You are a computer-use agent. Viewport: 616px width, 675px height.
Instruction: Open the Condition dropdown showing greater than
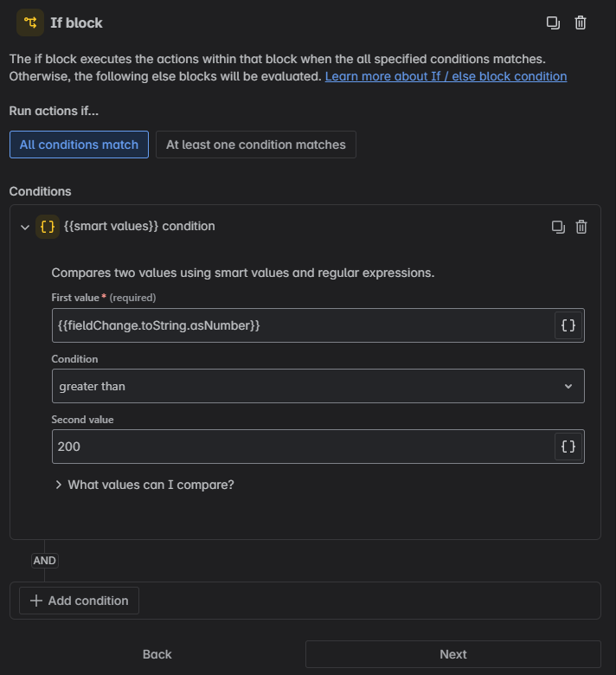(318, 386)
